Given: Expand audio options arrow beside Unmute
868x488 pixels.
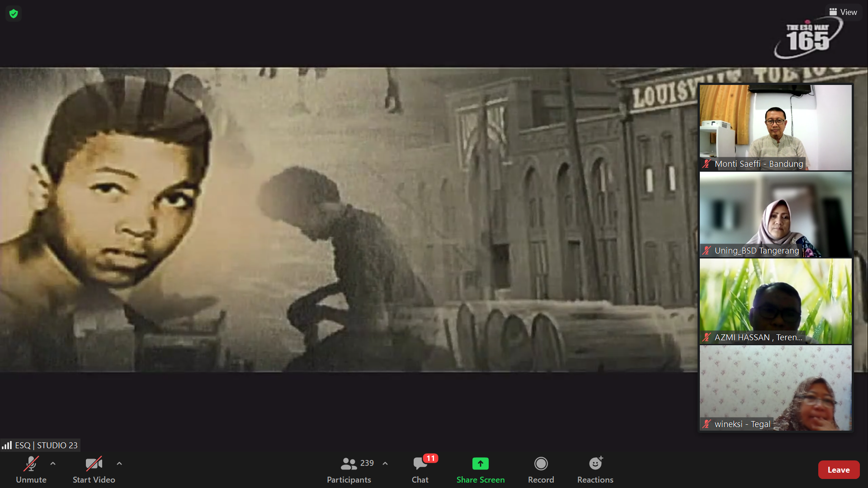Looking at the screenshot, I should pyautogui.click(x=53, y=464).
